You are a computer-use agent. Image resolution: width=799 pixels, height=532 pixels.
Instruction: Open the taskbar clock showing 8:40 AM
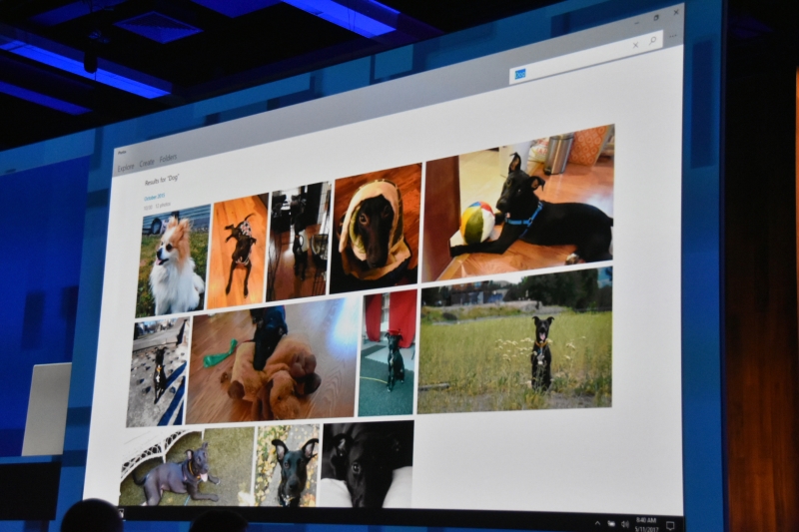pos(646,524)
